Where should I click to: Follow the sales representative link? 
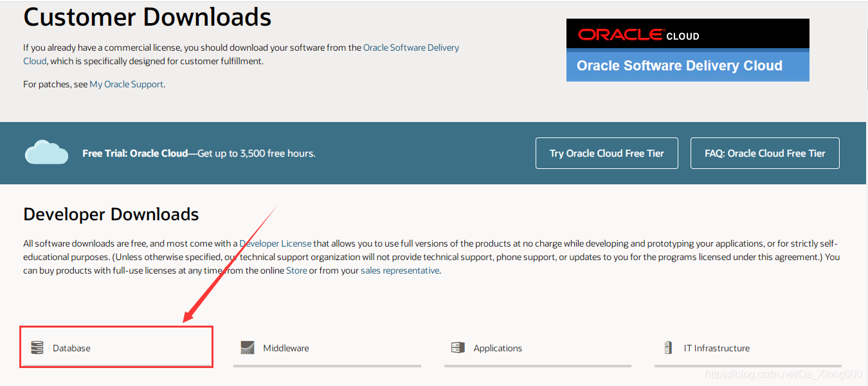tap(400, 270)
